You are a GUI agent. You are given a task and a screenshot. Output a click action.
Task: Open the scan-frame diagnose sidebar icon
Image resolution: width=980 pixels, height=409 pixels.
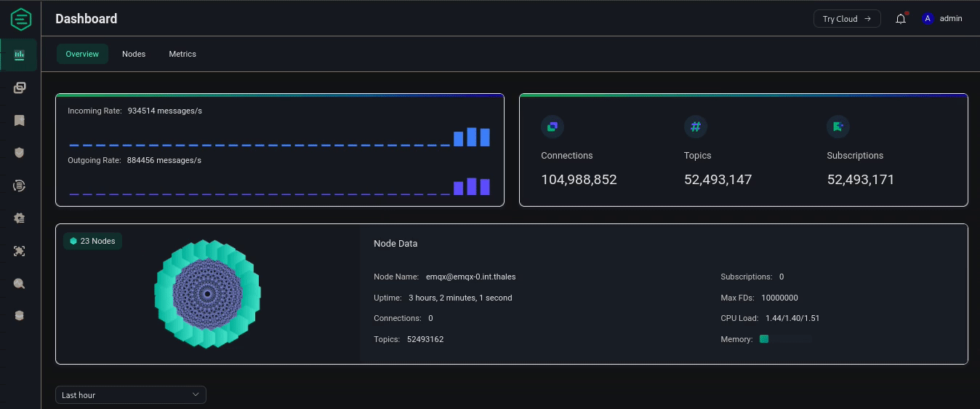click(x=20, y=251)
